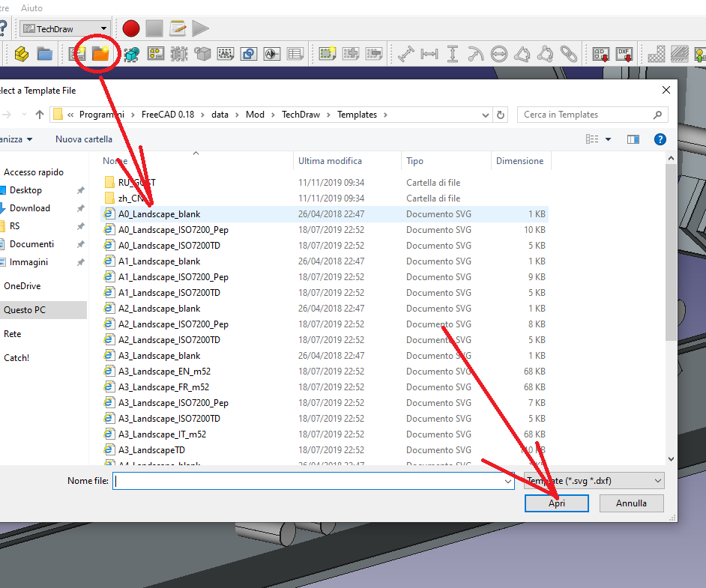This screenshot has height=588, width=706.
Task: Select the A3_Landscape_IT_m52 template file
Action: (325, 434)
